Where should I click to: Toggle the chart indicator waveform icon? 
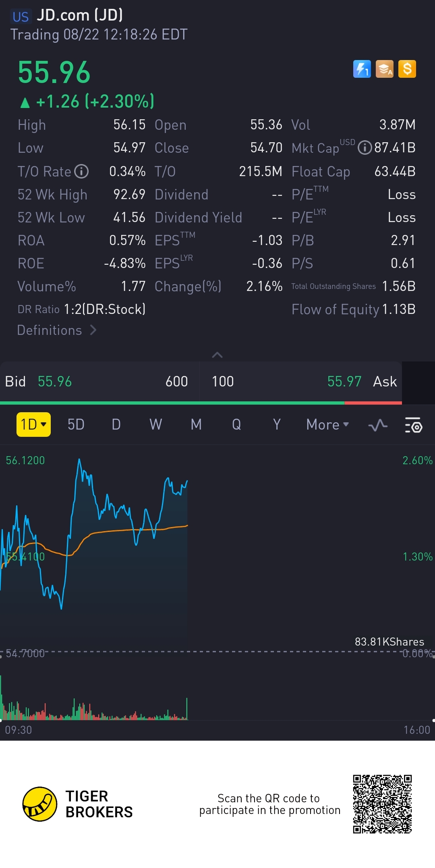click(378, 425)
